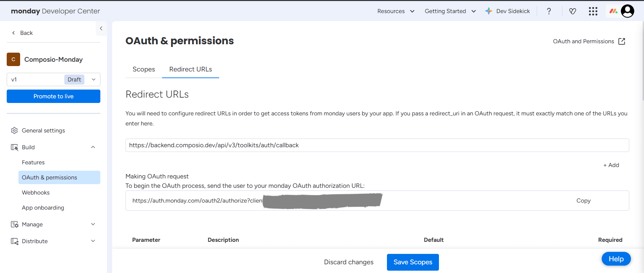Click the Required column header
Viewport: 644px width, 273px height.
610,240
